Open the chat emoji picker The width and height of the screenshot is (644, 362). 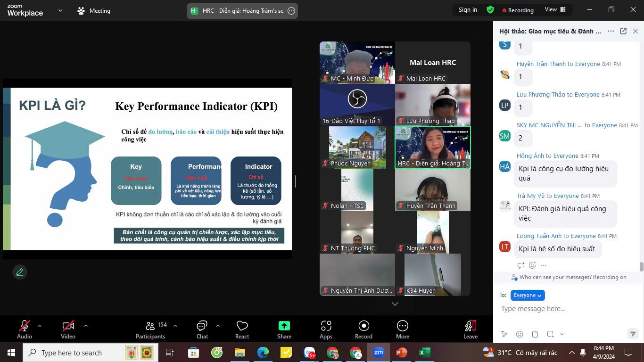520,334
